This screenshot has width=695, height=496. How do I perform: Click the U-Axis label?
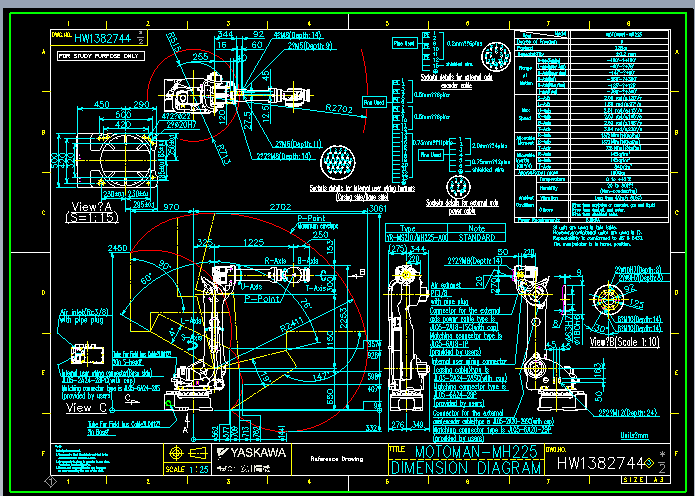point(251,287)
